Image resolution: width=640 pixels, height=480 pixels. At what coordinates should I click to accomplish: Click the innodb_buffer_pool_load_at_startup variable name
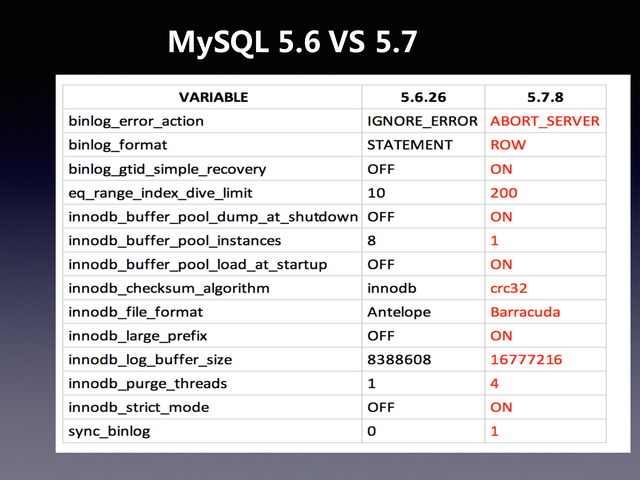(x=198, y=264)
